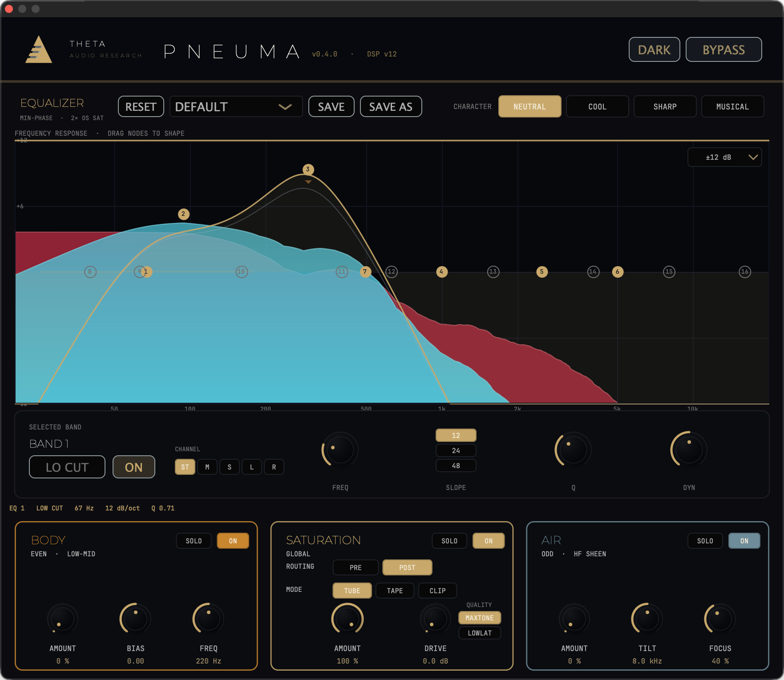Set channel mode to M
The image size is (784, 680).
click(x=207, y=467)
